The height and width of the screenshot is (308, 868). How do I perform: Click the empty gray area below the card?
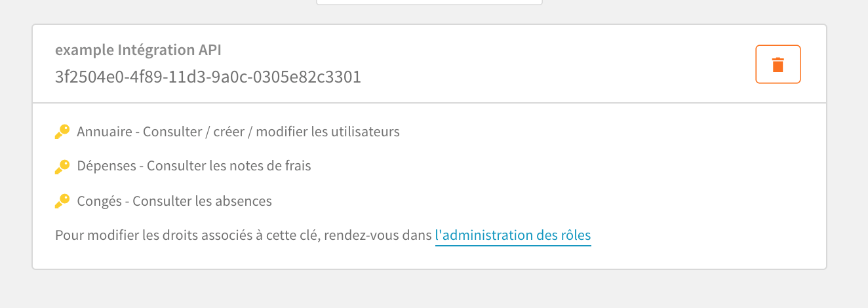429,289
